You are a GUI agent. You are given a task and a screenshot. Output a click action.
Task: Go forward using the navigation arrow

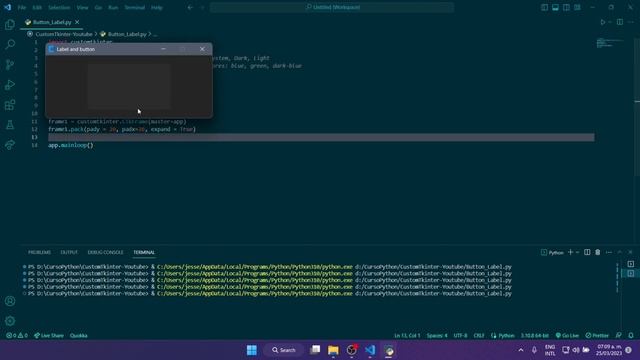point(202,7)
